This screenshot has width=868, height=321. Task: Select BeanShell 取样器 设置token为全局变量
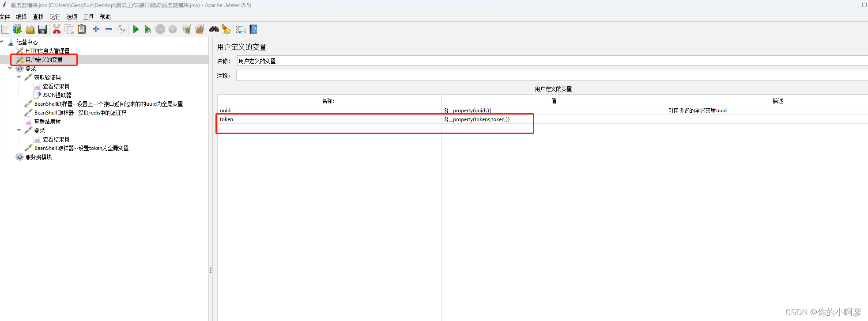click(x=81, y=148)
